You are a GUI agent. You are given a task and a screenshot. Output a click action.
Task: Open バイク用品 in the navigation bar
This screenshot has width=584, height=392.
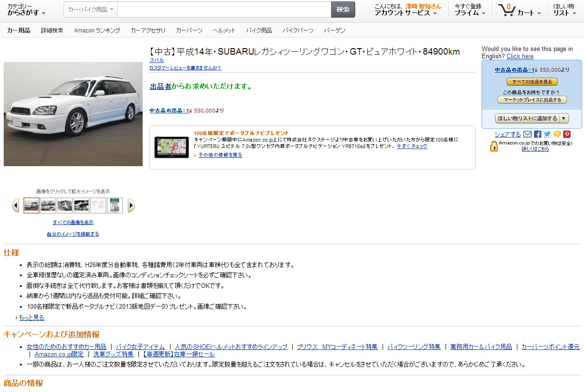259,30
